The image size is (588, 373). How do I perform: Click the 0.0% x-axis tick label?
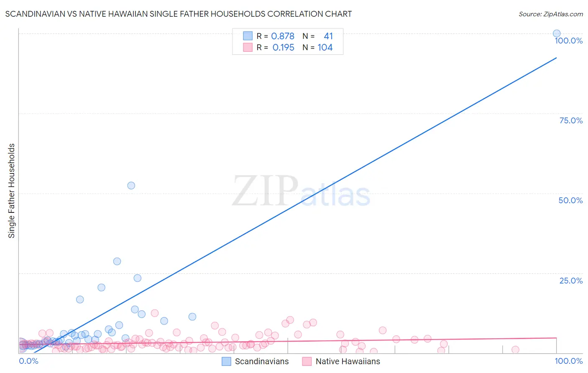click(29, 361)
